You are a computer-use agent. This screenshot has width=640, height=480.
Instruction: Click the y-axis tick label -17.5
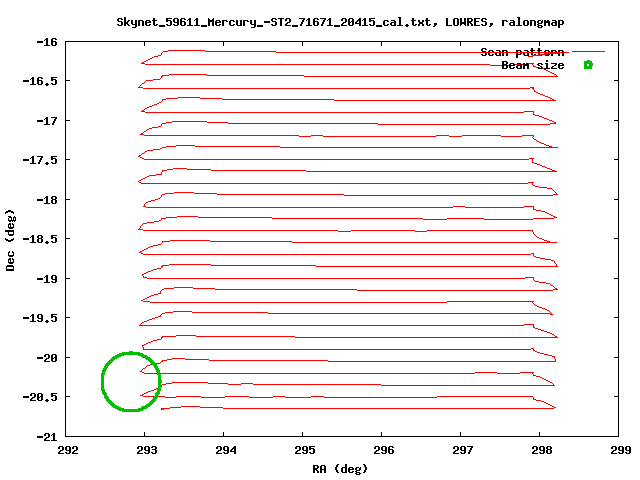point(40,160)
